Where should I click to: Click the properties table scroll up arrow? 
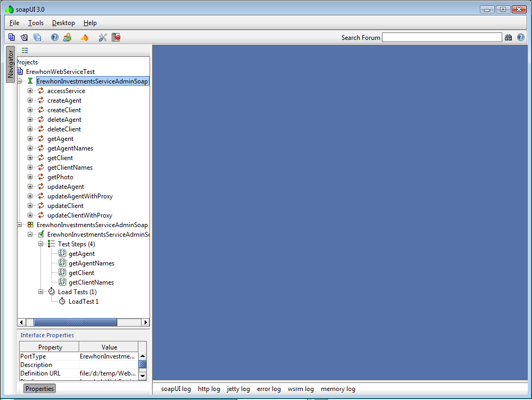point(143,356)
